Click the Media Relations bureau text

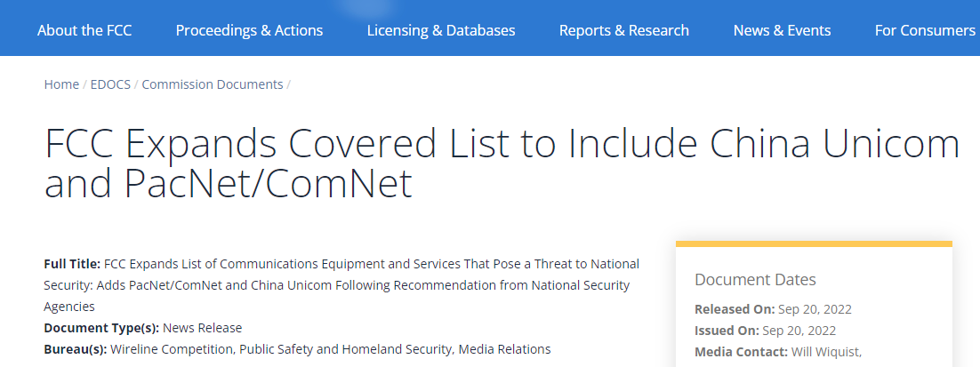(x=504, y=349)
